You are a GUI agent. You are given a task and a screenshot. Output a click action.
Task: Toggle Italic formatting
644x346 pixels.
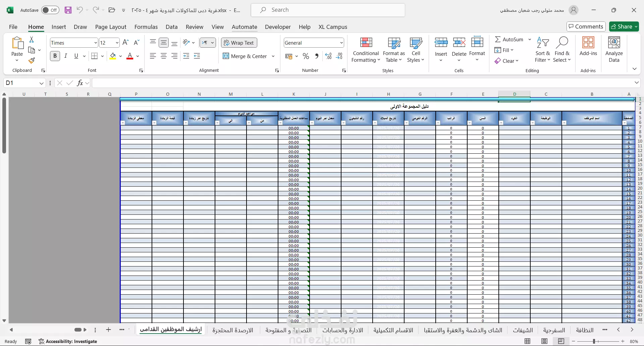click(66, 56)
